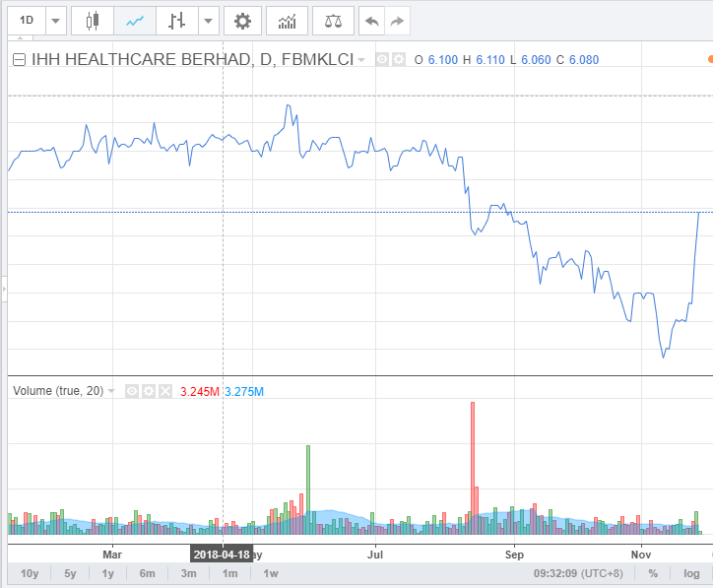The width and height of the screenshot is (713, 588).
Task: Click the close value 6.080
Action: coord(584,59)
